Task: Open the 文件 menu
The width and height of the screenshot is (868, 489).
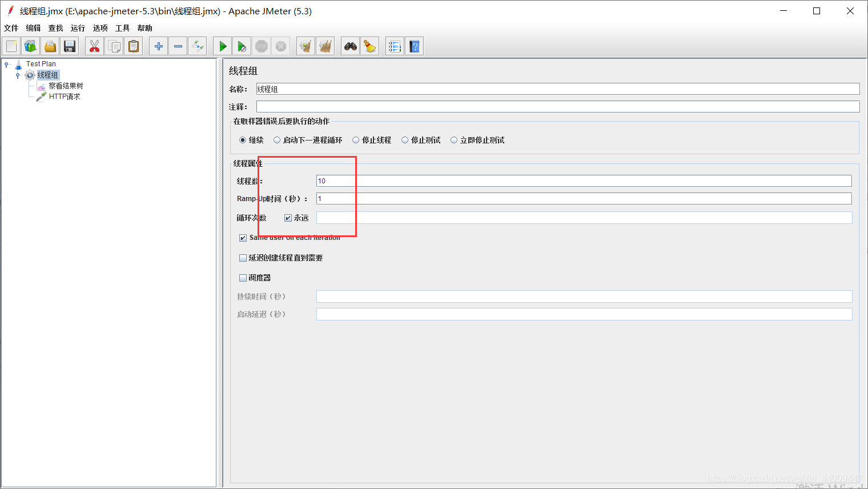Action: pyautogui.click(x=11, y=28)
